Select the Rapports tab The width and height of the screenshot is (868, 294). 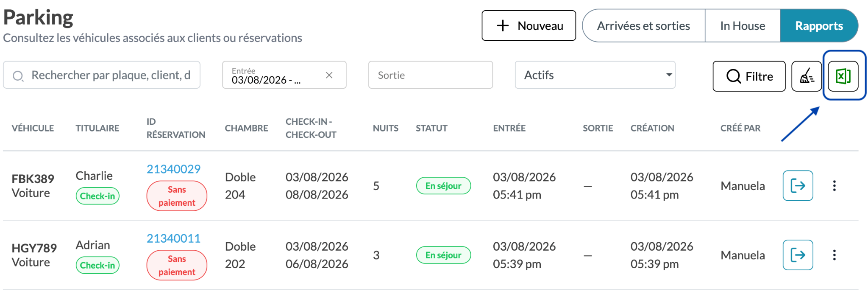coord(819,26)
